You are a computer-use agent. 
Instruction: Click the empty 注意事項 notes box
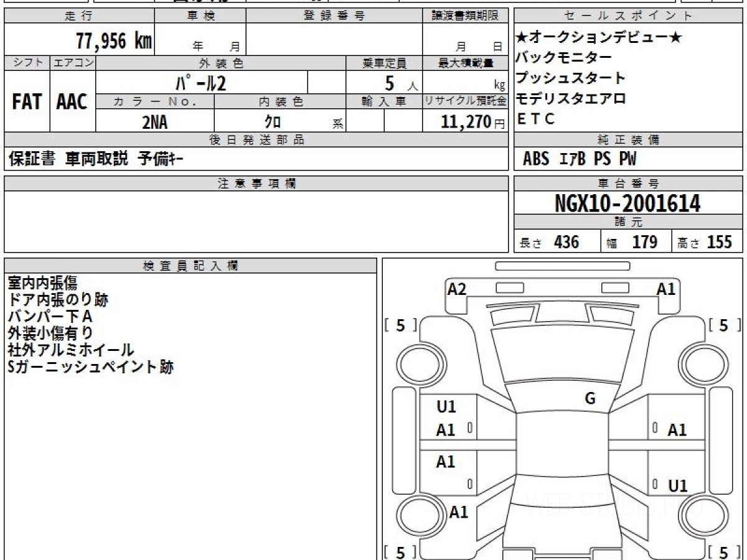click(256, 222)
